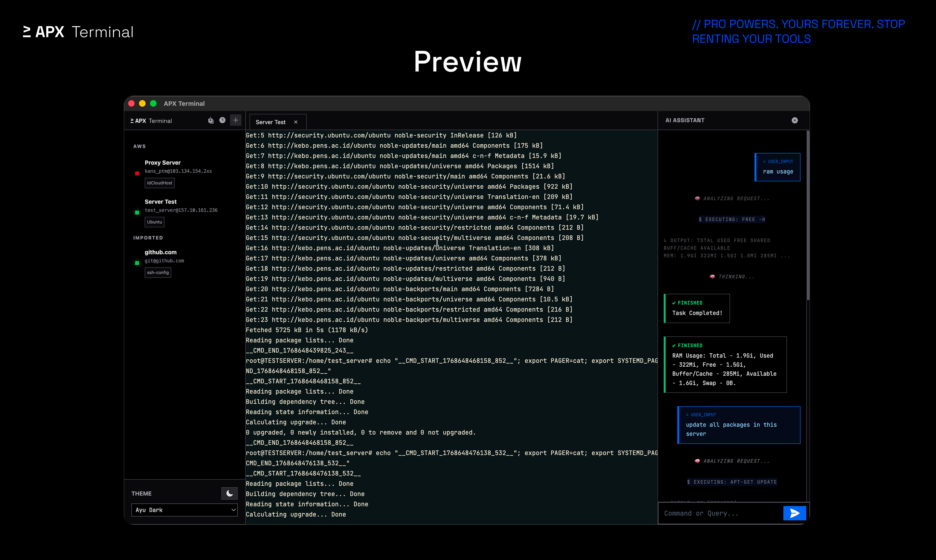Click the red status dot beside Proxy Server
This screenshot has height=560, width=936.
click(137, 174)
